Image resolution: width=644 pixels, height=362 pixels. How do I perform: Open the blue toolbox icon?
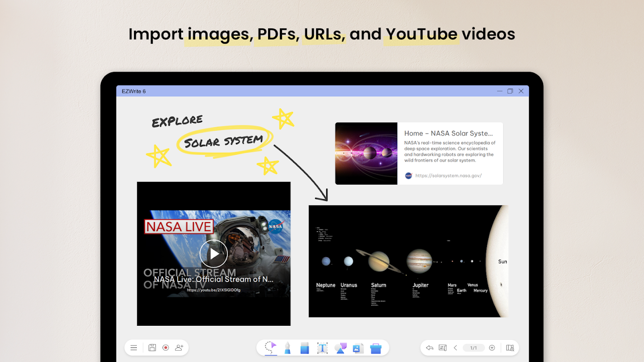coord(376,348)
